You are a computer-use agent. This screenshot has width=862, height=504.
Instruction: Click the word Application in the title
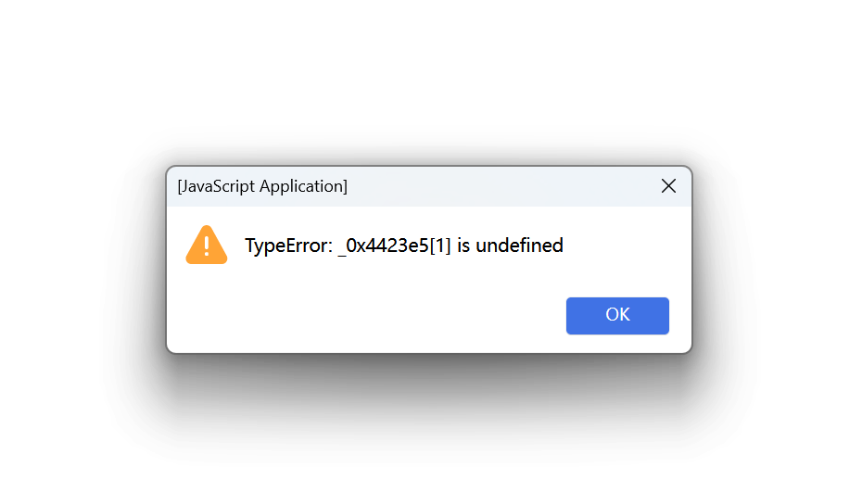pos(302,186)
